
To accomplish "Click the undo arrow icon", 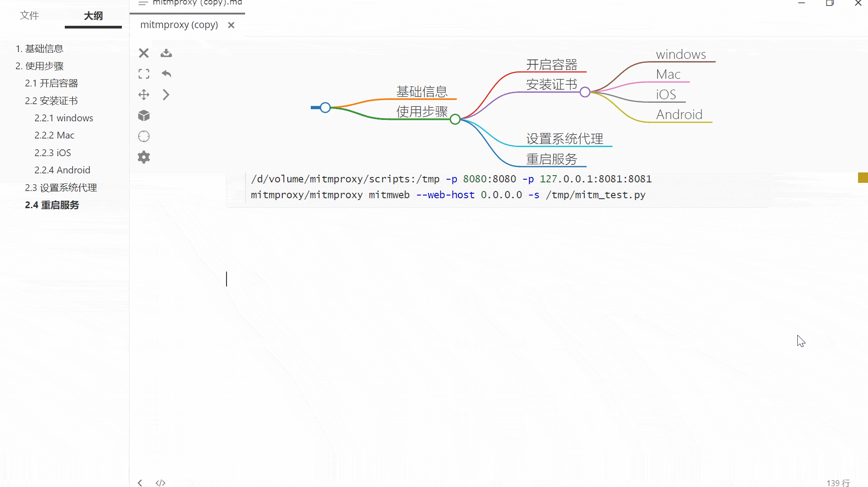I will point(166,73).
